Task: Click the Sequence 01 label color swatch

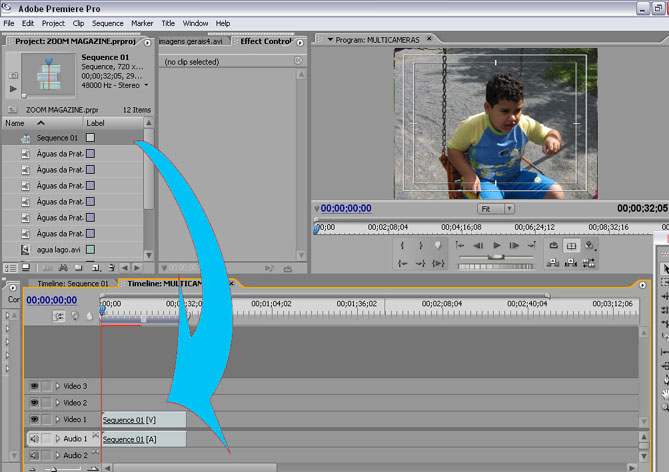Action: (x=90, y=138)
